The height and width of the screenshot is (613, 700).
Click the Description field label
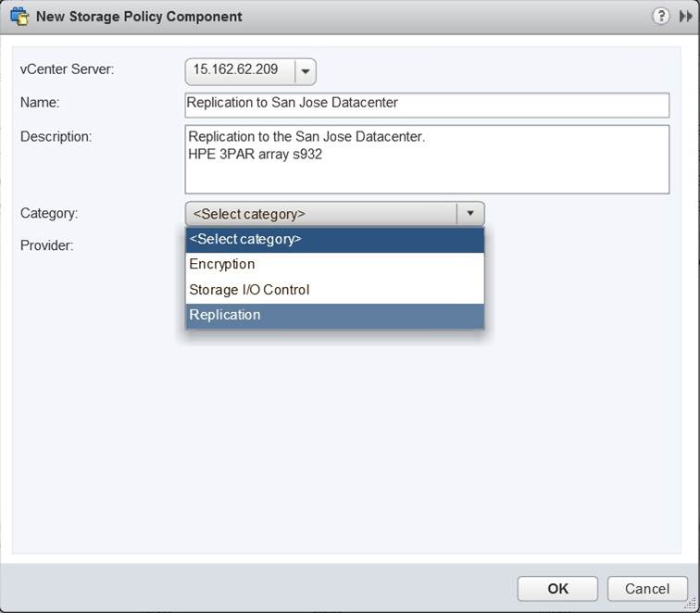(x=56, y=136)
